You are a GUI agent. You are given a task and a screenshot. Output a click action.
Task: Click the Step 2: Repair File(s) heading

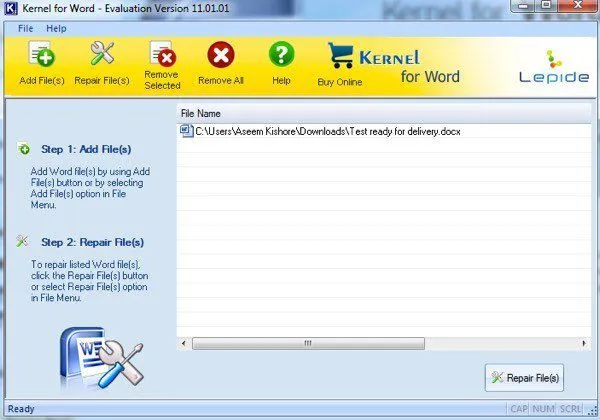(93, 242)
